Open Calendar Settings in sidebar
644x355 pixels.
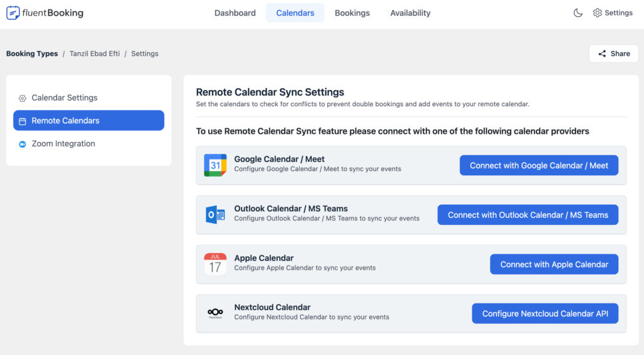pos(89,97)
